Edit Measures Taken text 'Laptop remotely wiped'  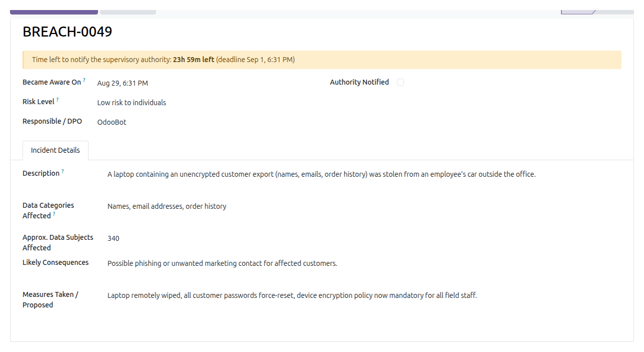coord(292,295)
